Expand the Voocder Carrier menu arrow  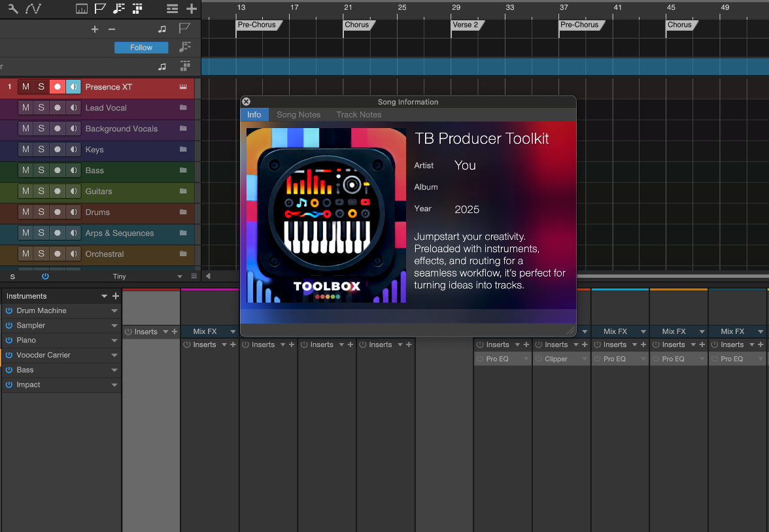coord(114,355)
